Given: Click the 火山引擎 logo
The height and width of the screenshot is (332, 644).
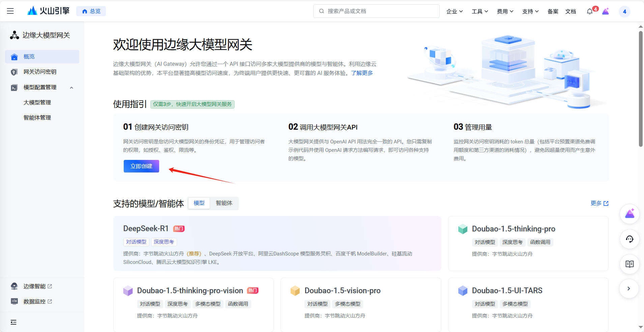Looking at the screenshot, I should [49, 11].
